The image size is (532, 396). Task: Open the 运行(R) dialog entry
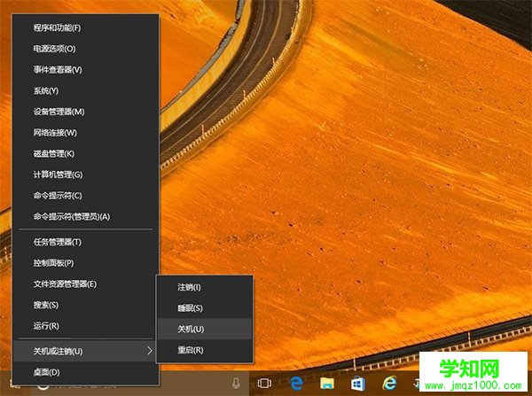pos(85,326)
